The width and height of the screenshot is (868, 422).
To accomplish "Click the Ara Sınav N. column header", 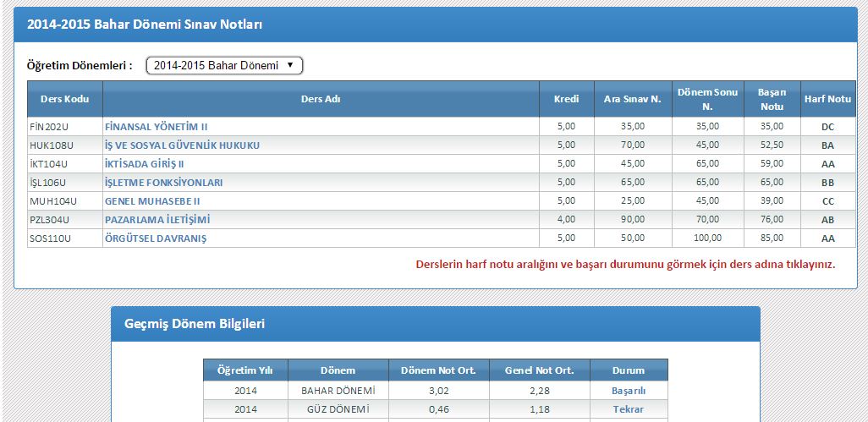I will (632, 99).
